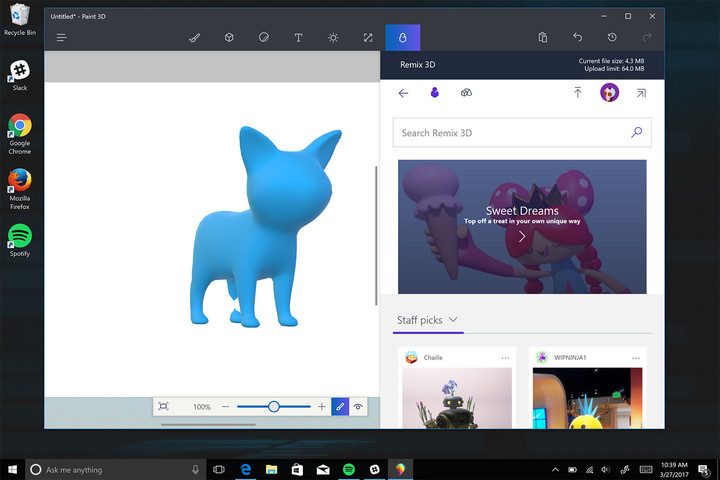
Task: Click the Sweet Dreams banner arrow
Action: [x=522, y=237]
